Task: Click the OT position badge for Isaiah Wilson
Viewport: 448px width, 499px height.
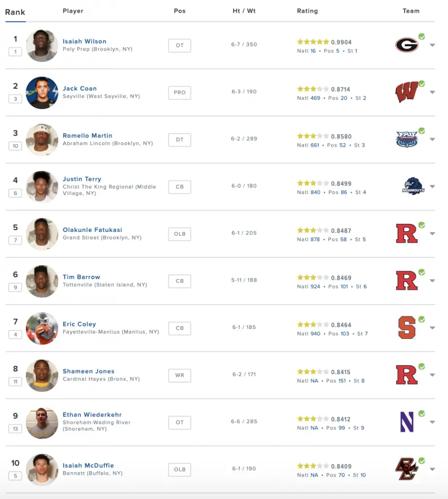Action: click(180, 45)
